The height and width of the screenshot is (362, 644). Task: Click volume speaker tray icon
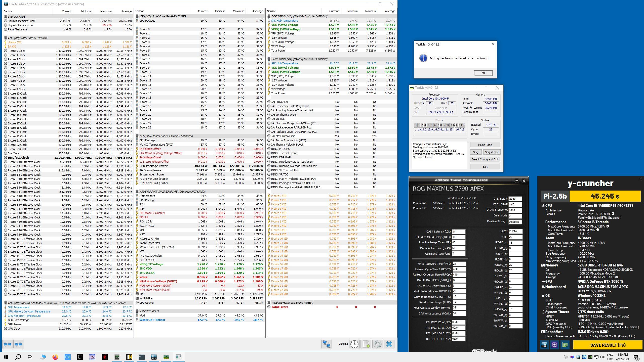coord(602,357)
